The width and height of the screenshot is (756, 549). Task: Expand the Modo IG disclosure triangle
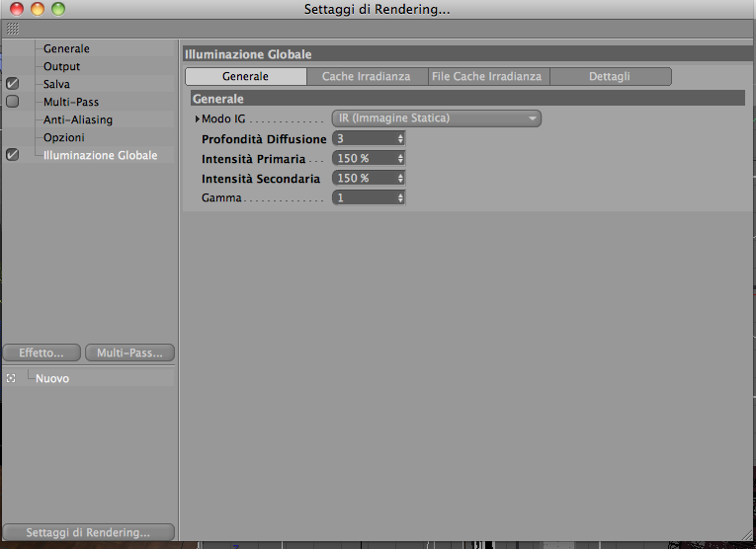198,118
